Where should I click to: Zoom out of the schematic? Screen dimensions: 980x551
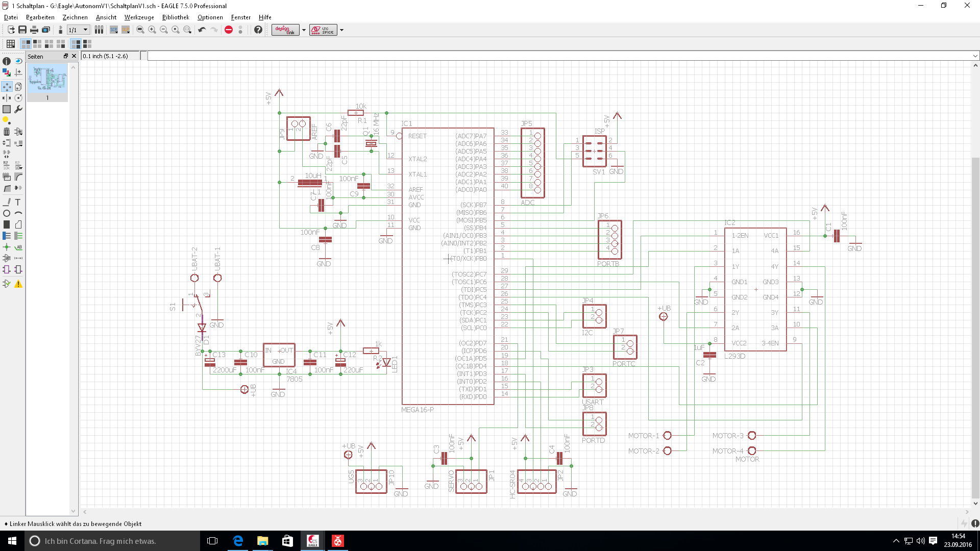pyautogui.click(x=164, y=30)
